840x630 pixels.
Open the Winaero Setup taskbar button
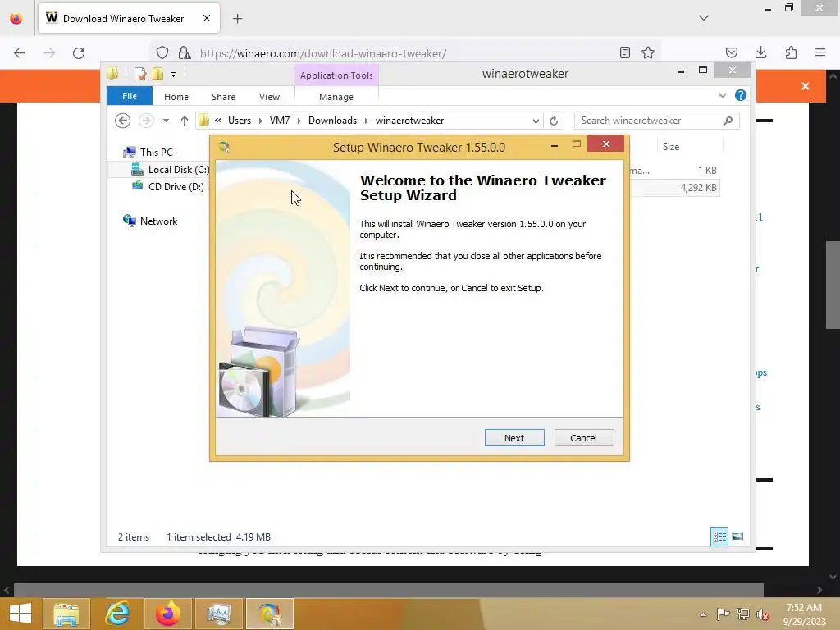(x=269, y=614)
